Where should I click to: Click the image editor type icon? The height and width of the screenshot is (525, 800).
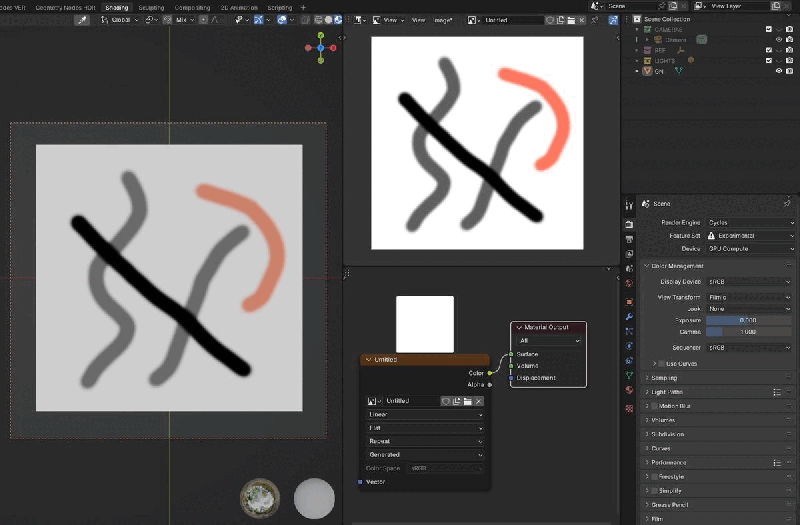[358, 20]
